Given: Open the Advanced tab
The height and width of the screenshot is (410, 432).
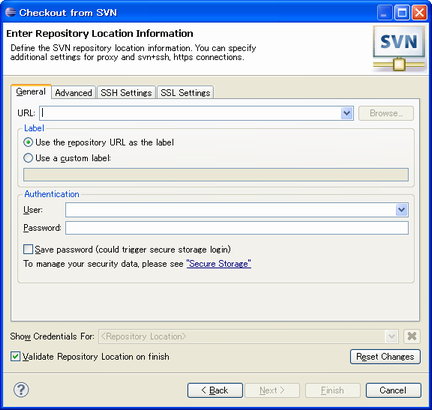Looking at the screenshot, I should point(73,93).
